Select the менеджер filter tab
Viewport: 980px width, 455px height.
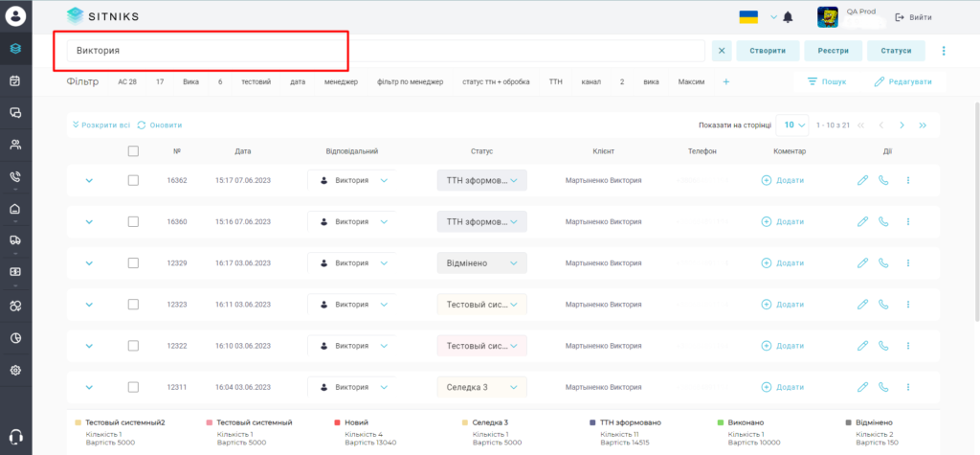[x=341, y=82]
